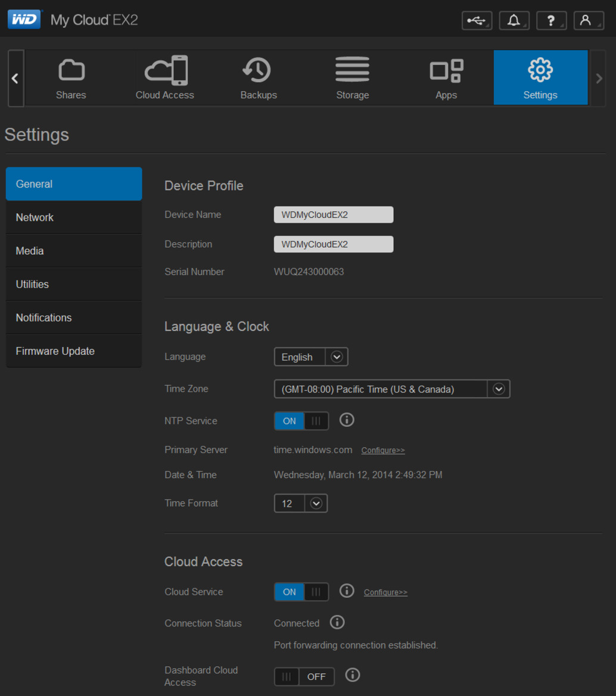Click the My Cloud EX2 title
This screenshot has height=696, width=616.
(x=94, y=20)
